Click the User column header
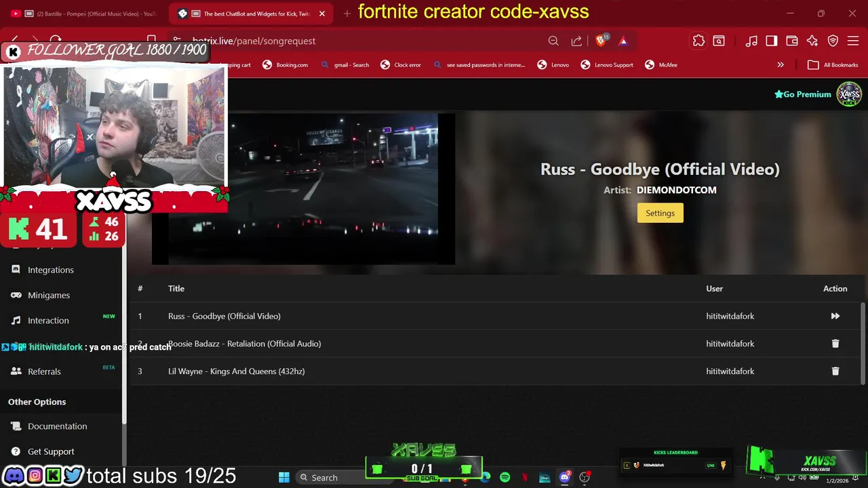868x488 pixels. [x=714, y=288]
